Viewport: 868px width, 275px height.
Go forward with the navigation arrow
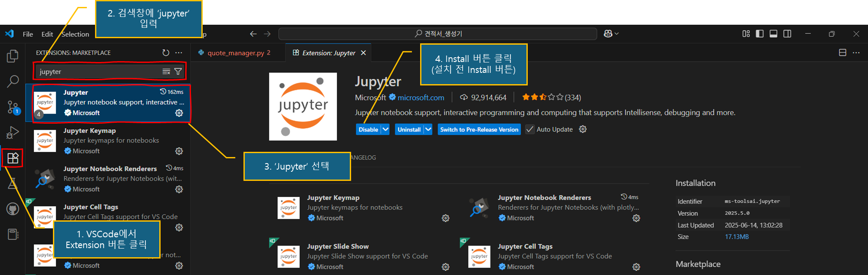click(x=267, y=34)
